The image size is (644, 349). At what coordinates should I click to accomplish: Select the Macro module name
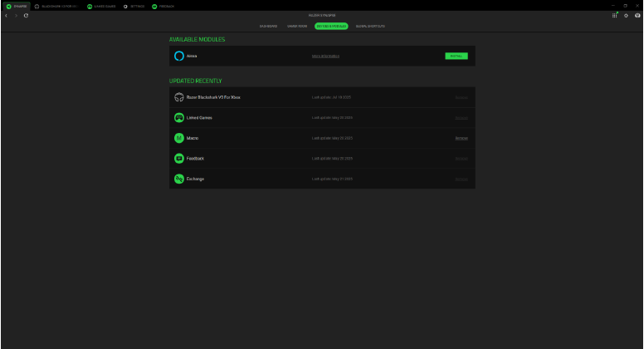[x=193, y=138]
